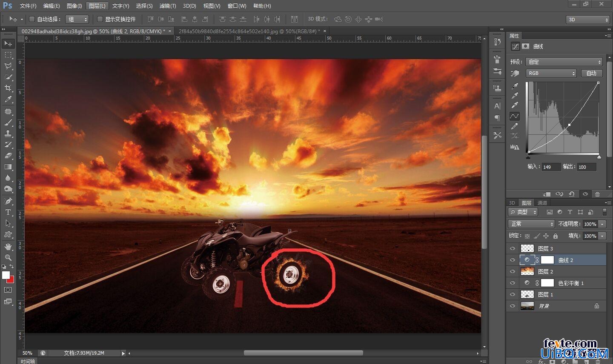This screenshot has width=613, height=364.
Task: Hide the 色彩平衡 1 layer eye
Action: pos(513,283)
